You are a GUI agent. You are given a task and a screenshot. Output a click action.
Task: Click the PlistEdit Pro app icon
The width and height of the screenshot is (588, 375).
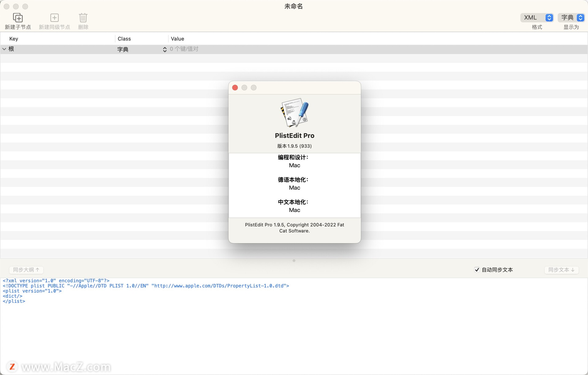(x=295, y=113)
